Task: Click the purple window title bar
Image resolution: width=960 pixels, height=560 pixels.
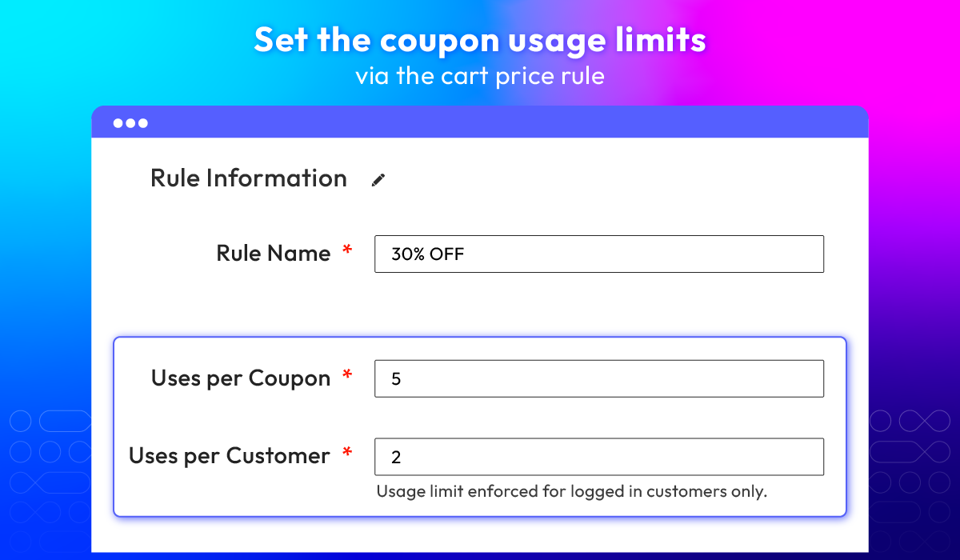Action: coord(480,122)
